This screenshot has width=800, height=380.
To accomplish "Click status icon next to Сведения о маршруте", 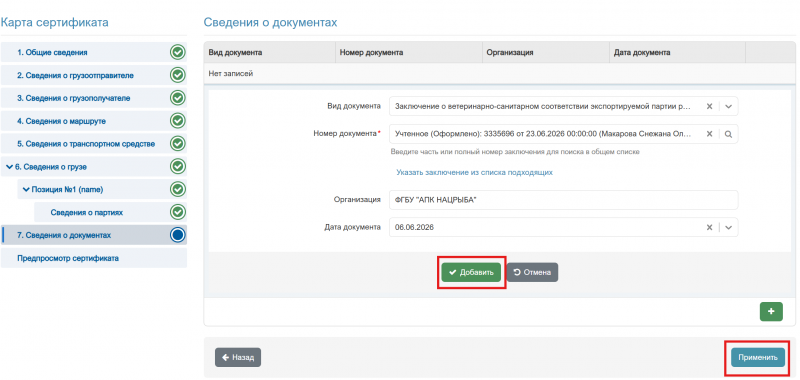I will point(177,121).
